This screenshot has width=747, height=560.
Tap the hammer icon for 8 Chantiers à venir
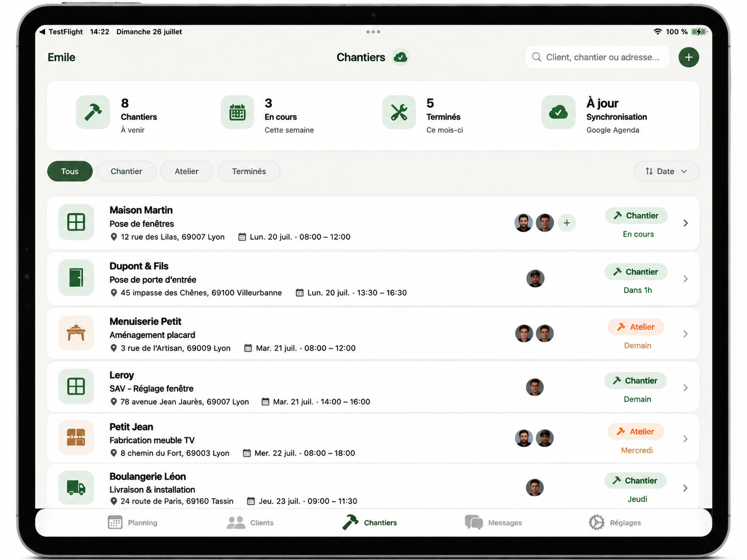(93, 112)
